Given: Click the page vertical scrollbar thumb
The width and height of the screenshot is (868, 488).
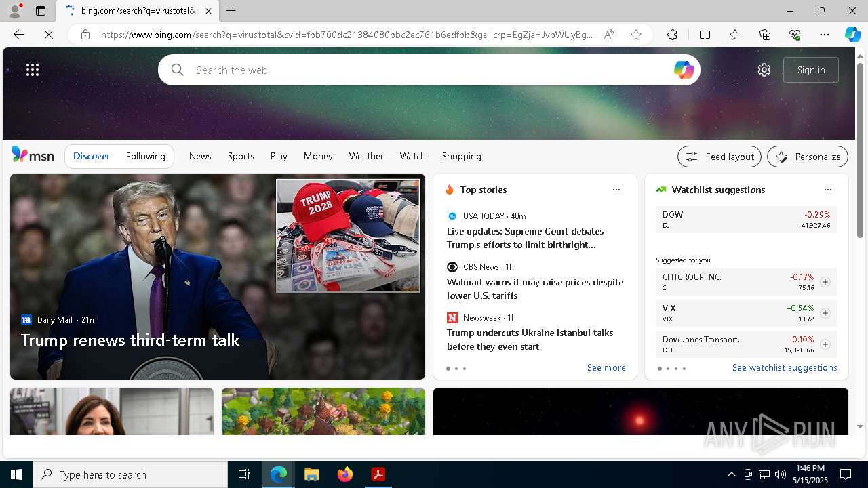Looking at the screenshot, I should [x=861, y=149].
